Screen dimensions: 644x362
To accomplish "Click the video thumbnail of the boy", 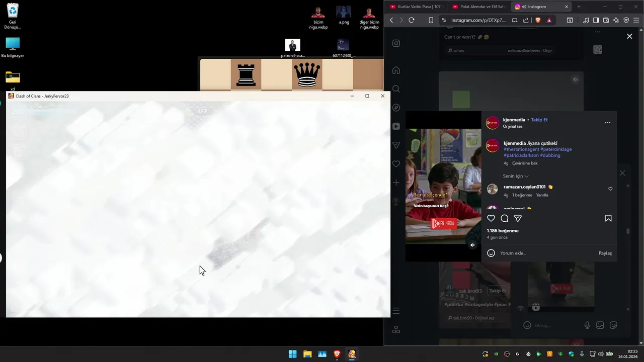I will click(x=443, y=186).
